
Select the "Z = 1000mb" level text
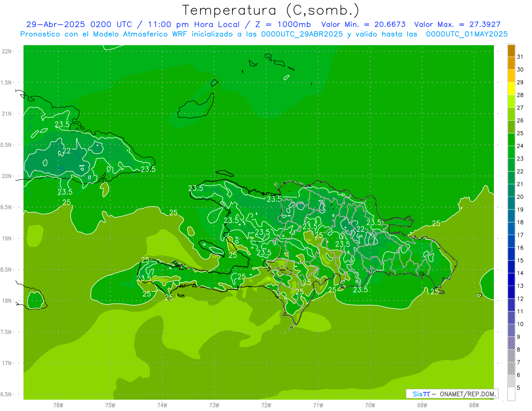[x=282, y=24]
